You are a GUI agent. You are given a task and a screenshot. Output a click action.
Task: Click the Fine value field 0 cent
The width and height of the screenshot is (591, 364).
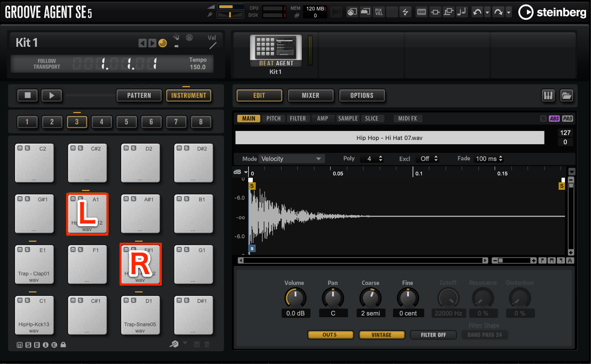tap(408, 313)
